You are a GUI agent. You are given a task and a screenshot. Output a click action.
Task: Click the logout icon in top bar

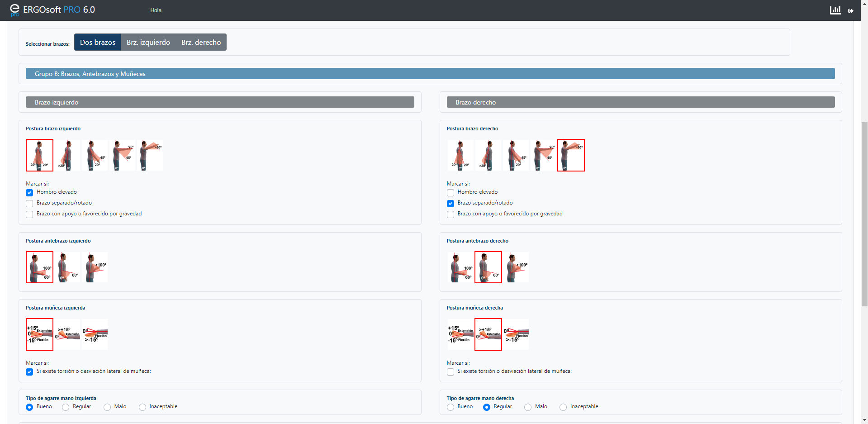coord(851,10)
